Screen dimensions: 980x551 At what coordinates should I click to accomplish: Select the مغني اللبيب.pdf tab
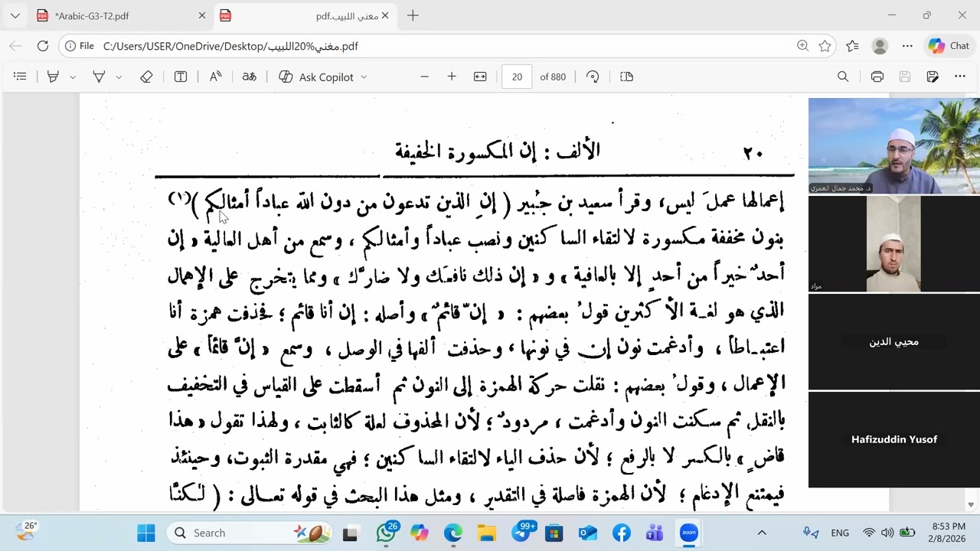[x=306, y=15]
